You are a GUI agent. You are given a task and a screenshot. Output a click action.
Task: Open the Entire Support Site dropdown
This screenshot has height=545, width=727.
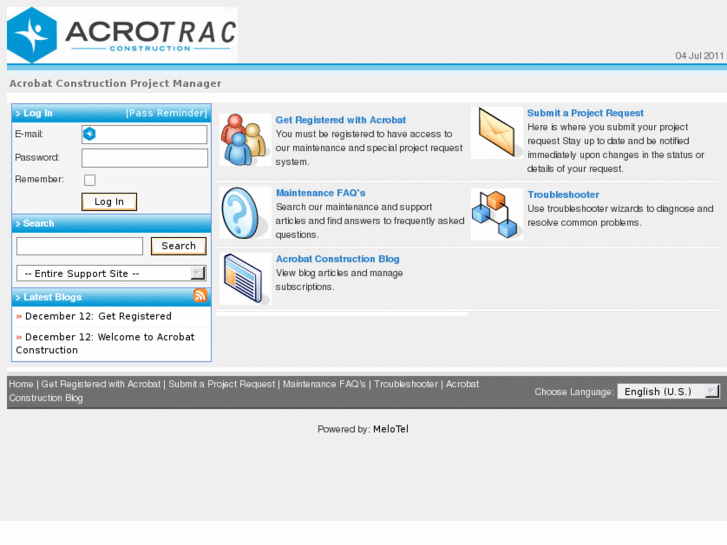(111, 273)
